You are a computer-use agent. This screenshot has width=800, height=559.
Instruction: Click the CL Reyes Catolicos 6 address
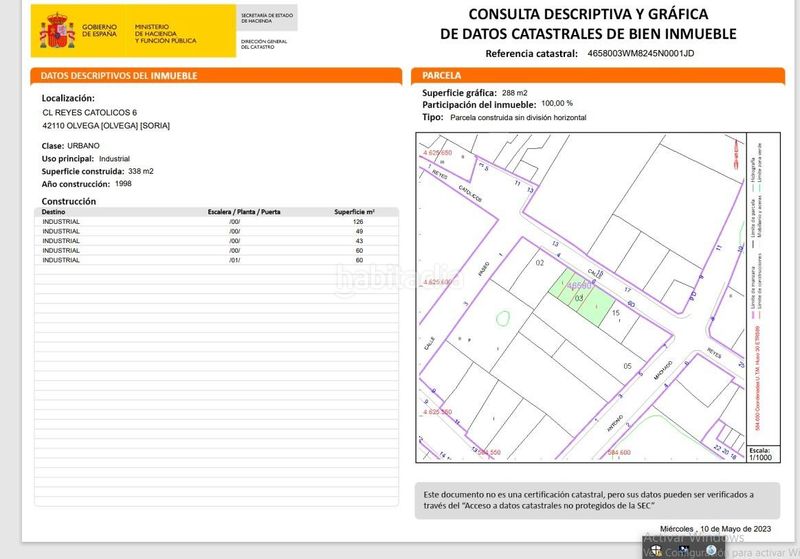pos(89,112)
